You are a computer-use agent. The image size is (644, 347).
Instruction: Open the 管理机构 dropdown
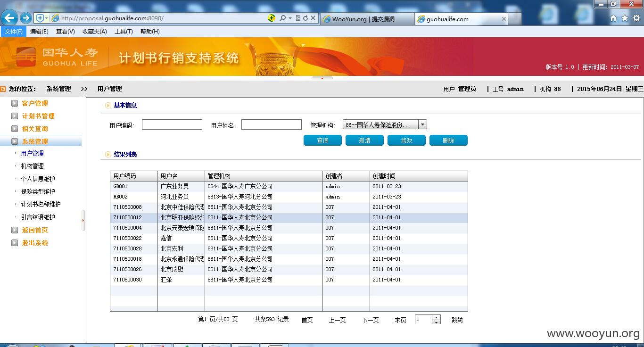(x=422, y=124)
